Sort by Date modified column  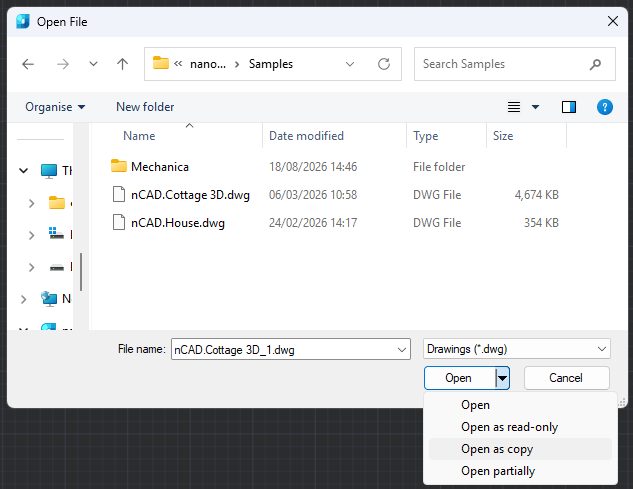306,136
